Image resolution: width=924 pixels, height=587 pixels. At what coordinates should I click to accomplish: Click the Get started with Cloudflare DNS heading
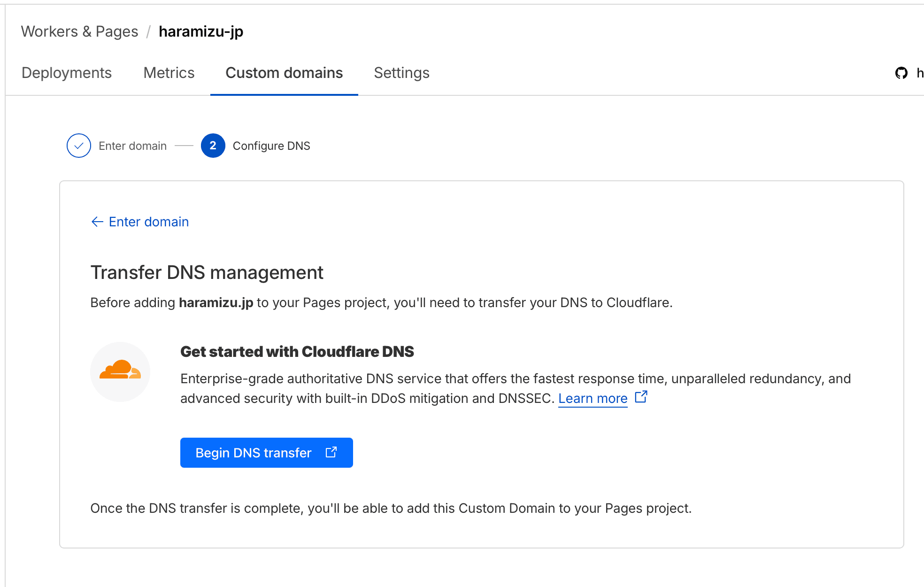pyautogui.click(x=297, y=352)
